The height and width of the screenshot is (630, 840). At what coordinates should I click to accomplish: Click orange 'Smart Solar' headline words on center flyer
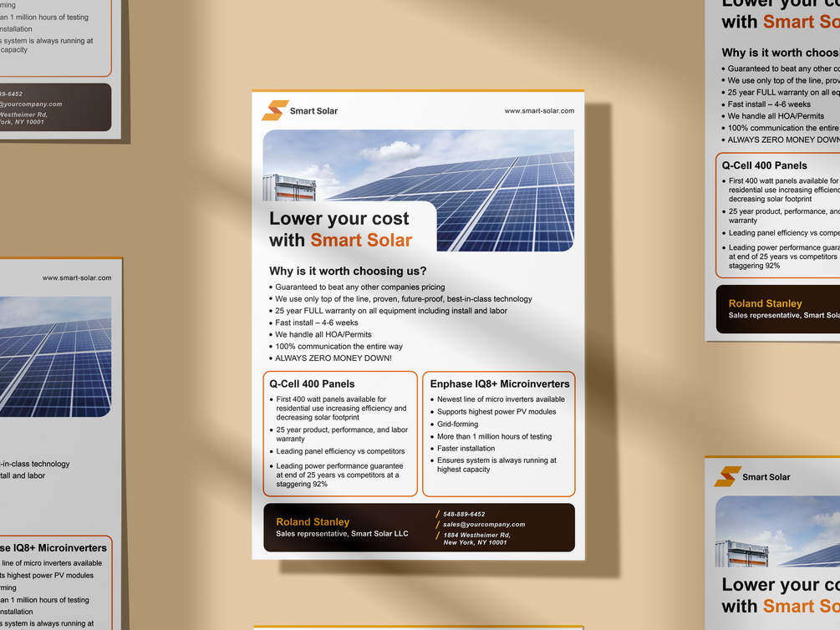click(361, 240)
